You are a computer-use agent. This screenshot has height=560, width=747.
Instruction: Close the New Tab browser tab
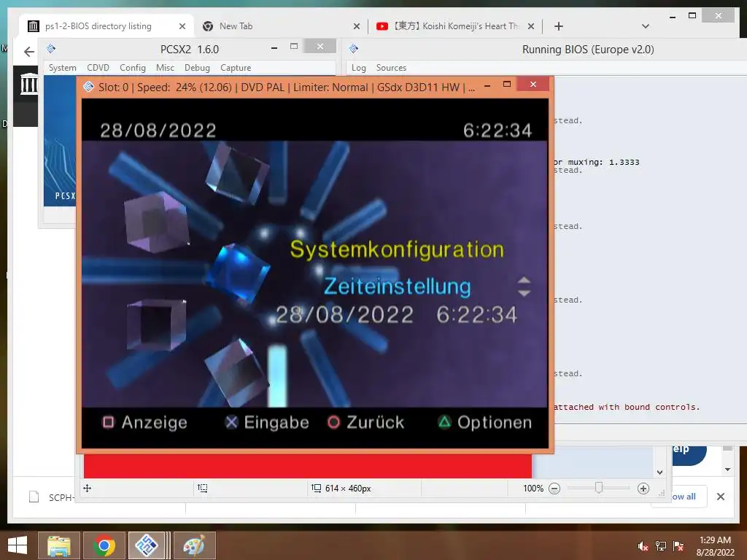[356, 26]
